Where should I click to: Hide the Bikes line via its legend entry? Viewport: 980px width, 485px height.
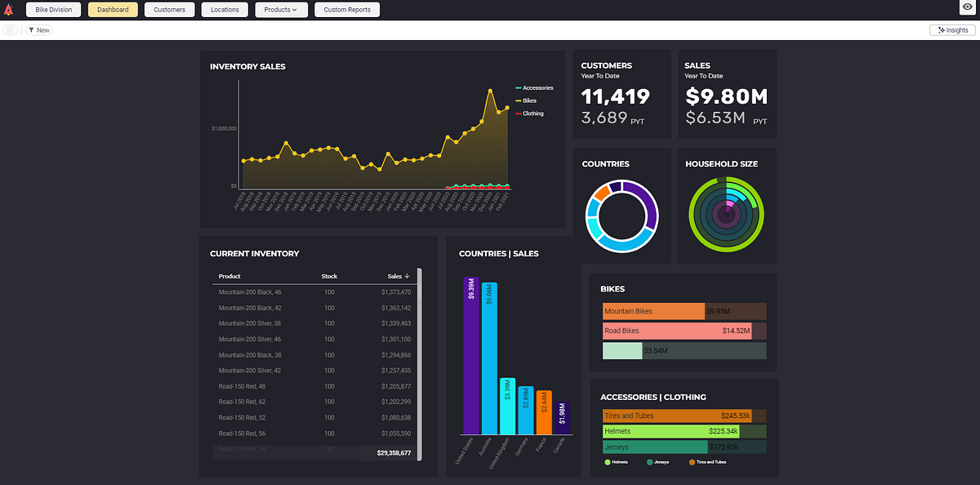point(529,100)
